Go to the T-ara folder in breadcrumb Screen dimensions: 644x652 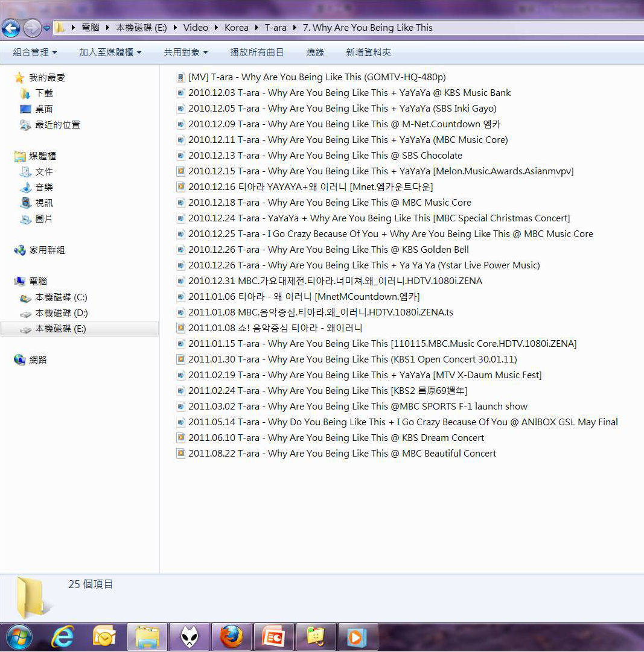coord(275,28)
